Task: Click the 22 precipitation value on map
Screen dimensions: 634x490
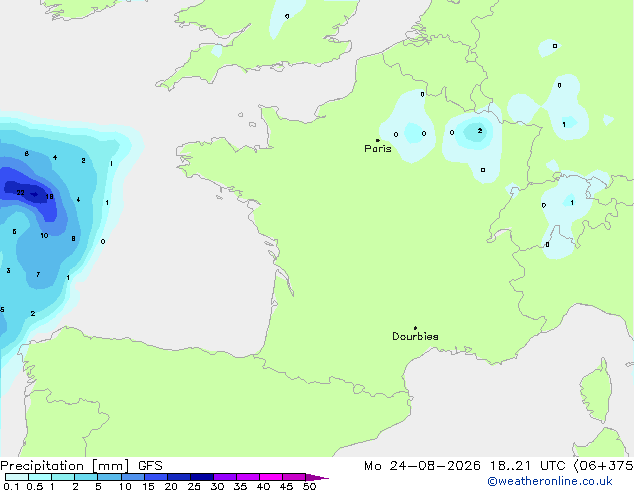Action: 20,192
